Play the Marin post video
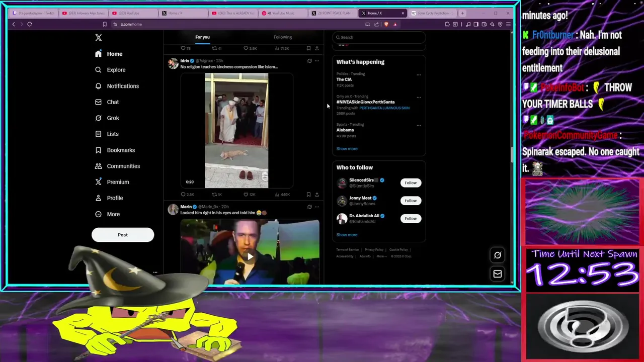Screen dimensions: 644x362 click(x=250, y=256)
